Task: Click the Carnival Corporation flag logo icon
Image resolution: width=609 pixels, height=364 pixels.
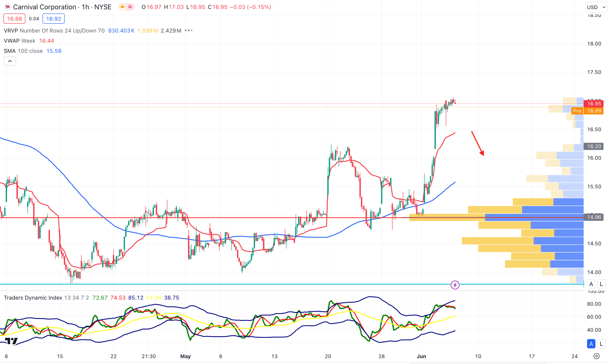Action: point(7,7)
